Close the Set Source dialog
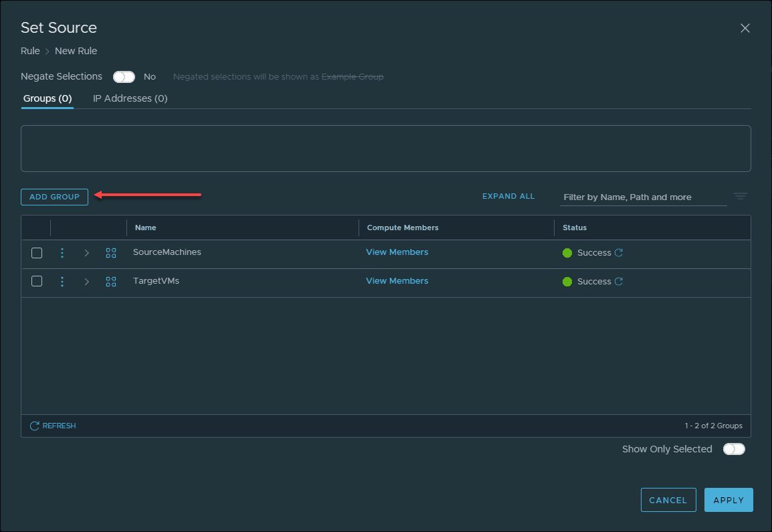Screen dimensions: 772x532 click(745, 28)
